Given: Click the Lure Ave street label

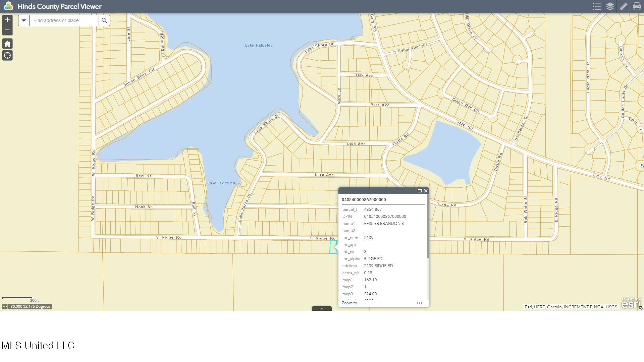Looking at the screenshot, I should click(x=324, y=175).
